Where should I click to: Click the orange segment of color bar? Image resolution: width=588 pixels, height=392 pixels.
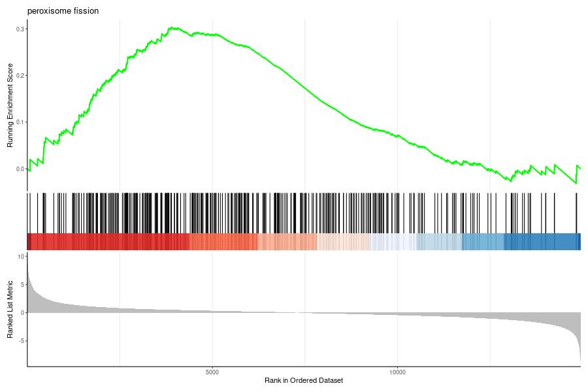coord(223,242)
